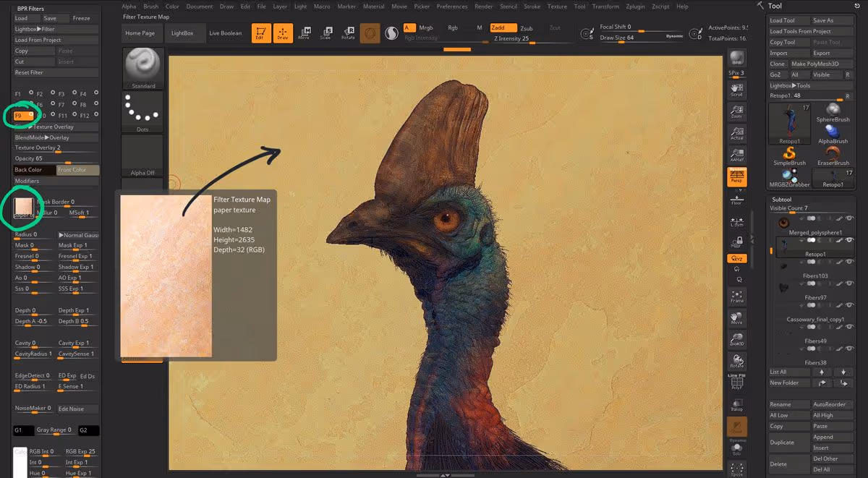Click the AAHalf view icon
This screenshot has height=478, width=868.
point(736,154)
